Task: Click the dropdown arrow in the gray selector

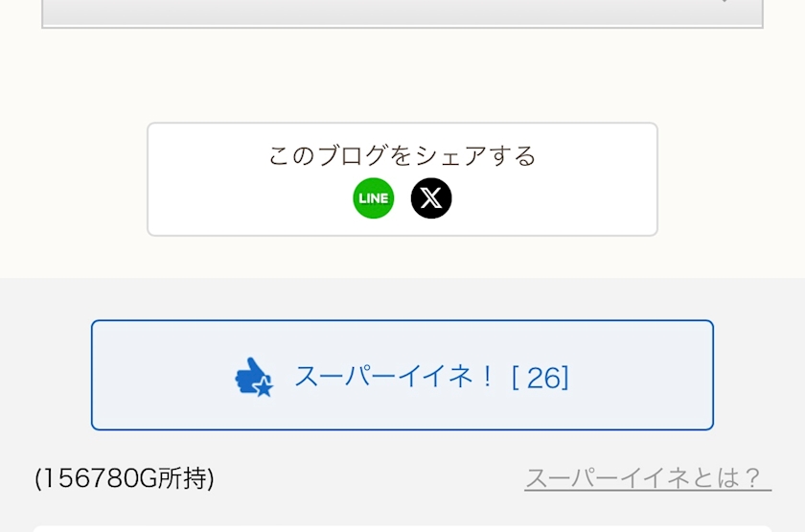Action: (x=724, y=2)
